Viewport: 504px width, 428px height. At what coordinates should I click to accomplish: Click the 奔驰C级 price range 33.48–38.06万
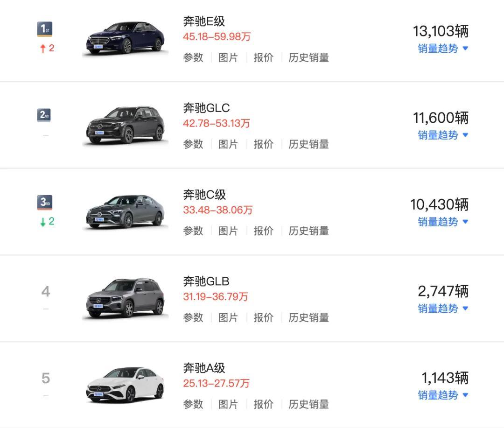pyautogui.click(x=217, y=210)
